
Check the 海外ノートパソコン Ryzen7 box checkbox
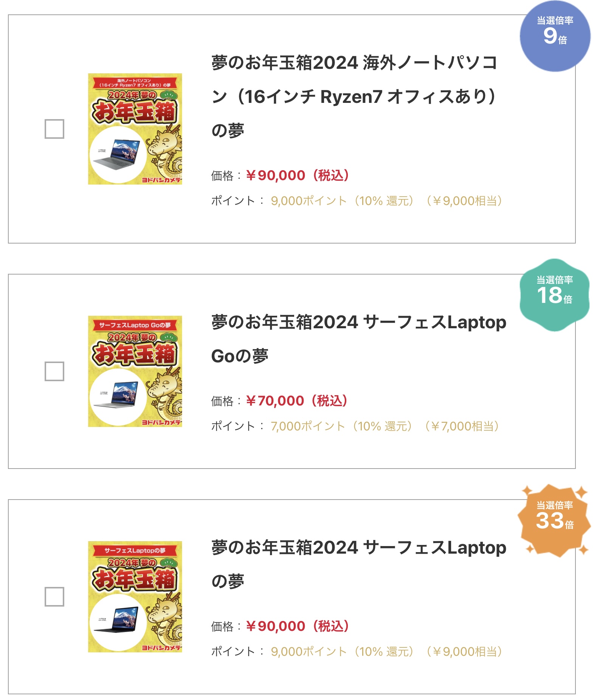pyautogui.click(x=54, y=129)
